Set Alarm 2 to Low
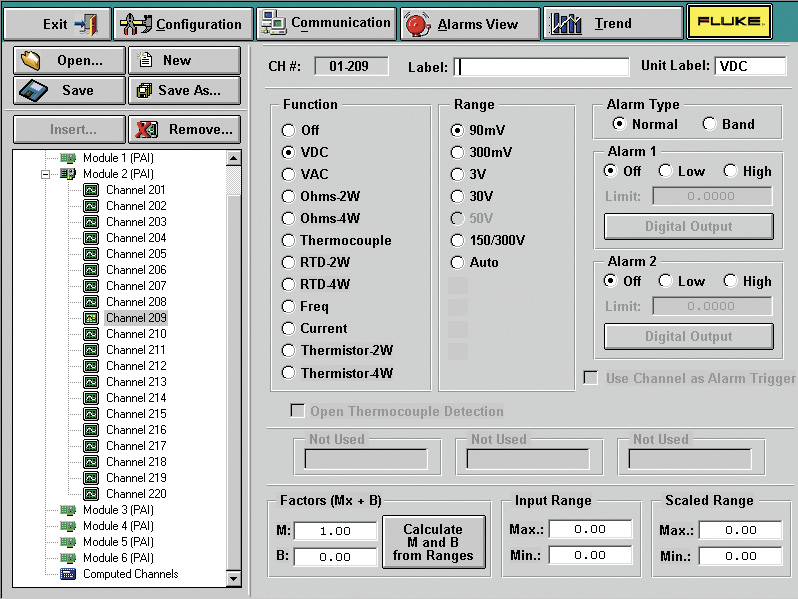 pos(665,280)
